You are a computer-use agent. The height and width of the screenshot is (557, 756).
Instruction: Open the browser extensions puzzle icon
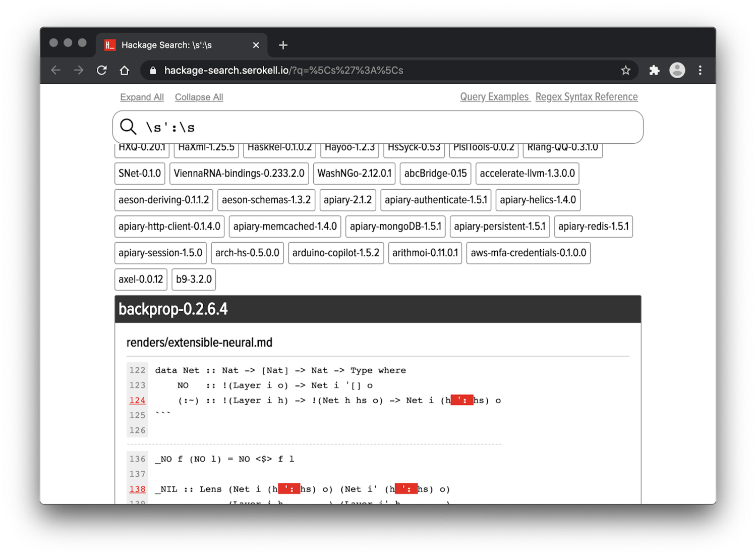pos(654,70)
